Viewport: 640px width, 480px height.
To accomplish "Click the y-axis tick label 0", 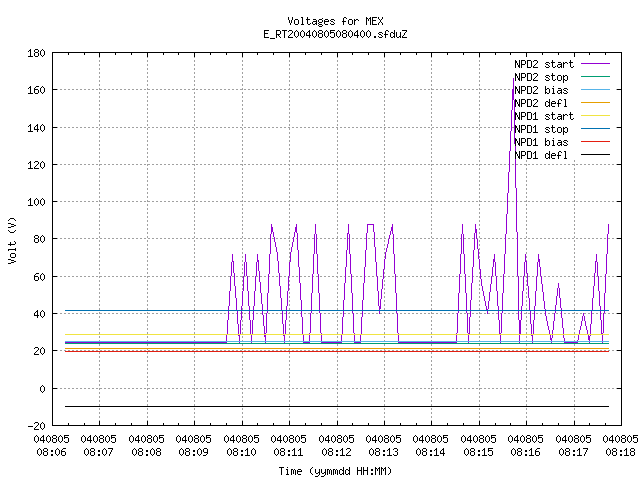I will 42,389.
